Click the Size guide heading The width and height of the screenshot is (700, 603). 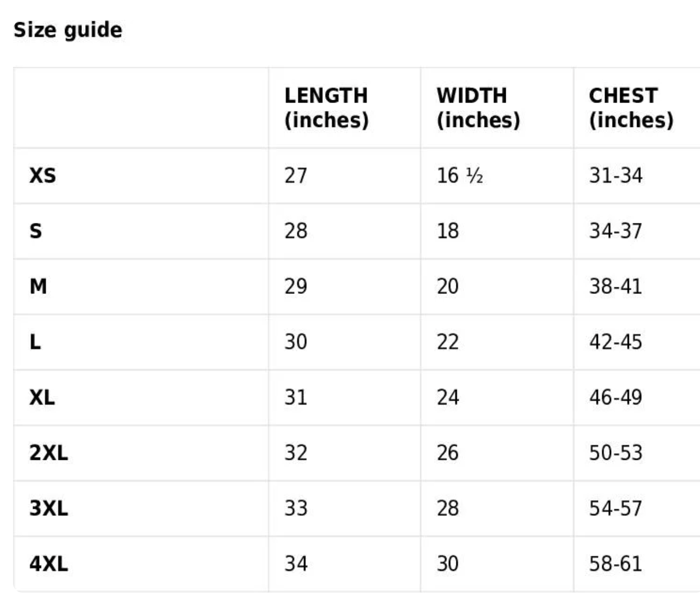68,30
